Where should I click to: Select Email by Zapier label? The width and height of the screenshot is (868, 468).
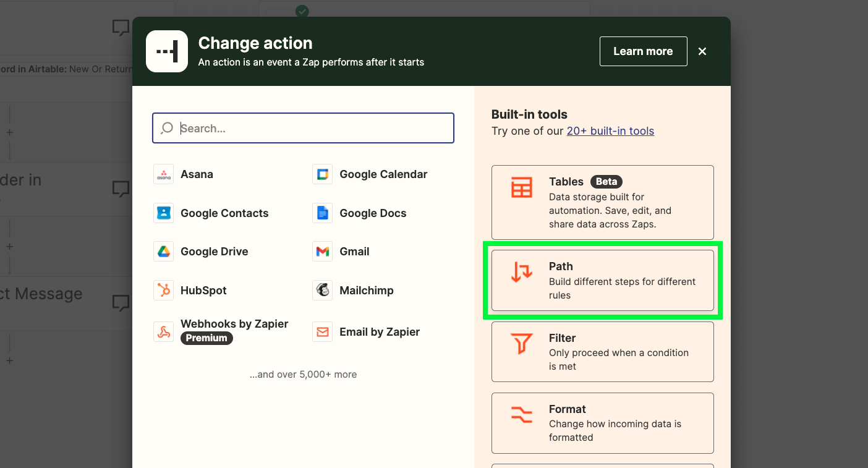coord(380,332)
